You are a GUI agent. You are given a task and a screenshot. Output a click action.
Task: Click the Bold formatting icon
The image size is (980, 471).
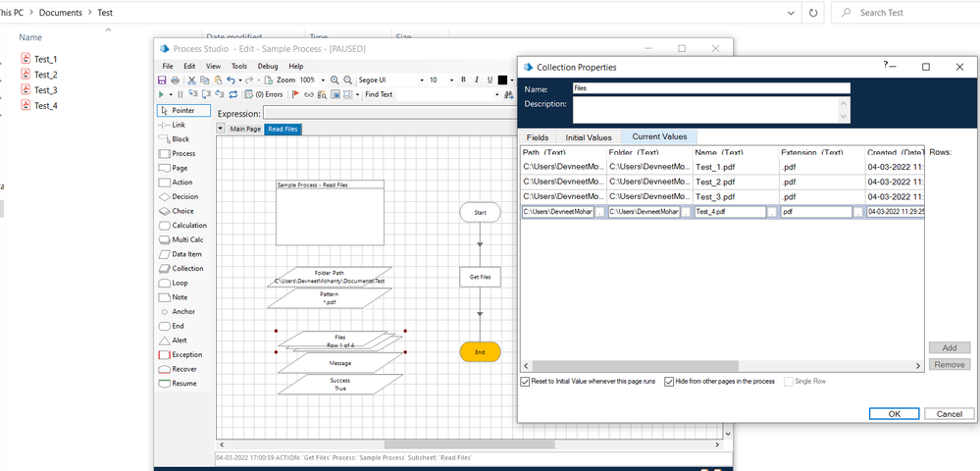464,80
